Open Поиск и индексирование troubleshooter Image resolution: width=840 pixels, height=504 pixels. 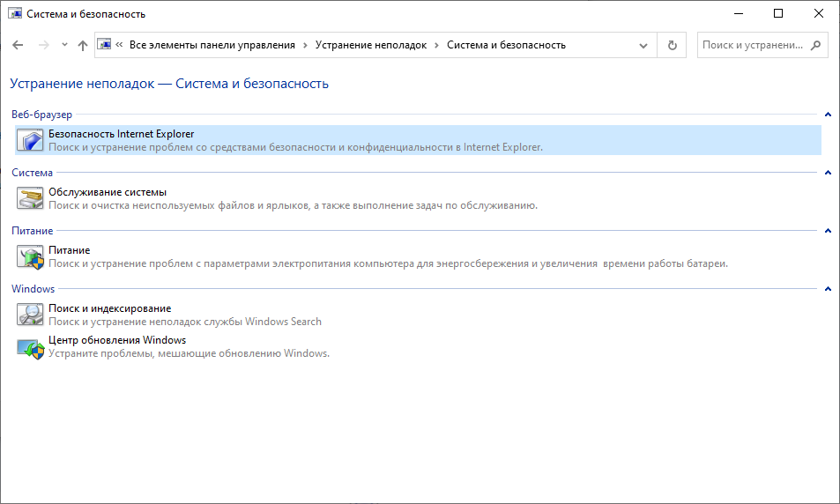109,308
